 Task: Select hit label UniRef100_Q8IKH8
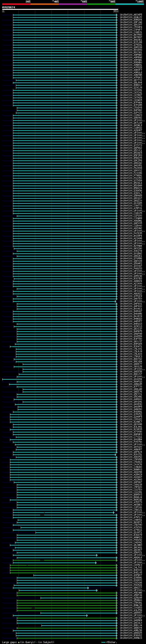coord(131,424)
